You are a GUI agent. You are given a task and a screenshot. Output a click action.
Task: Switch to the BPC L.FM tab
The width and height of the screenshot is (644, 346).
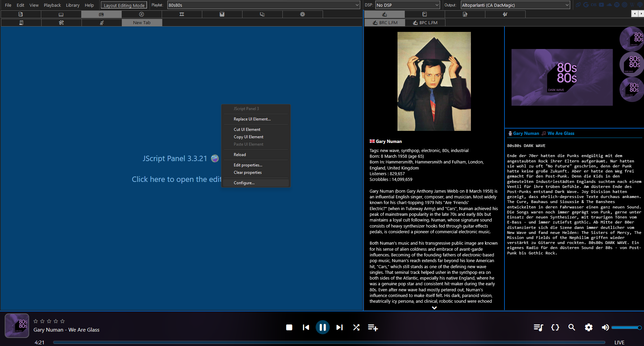[425, 22]
